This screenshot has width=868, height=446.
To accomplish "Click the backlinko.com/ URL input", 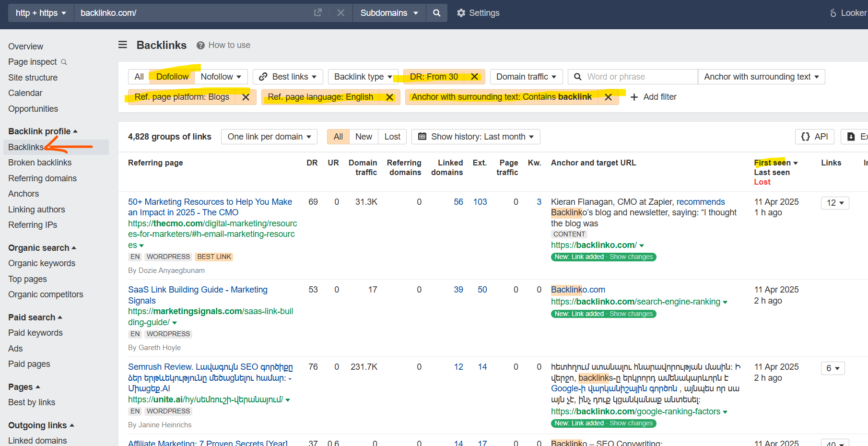I will (192, 13).
